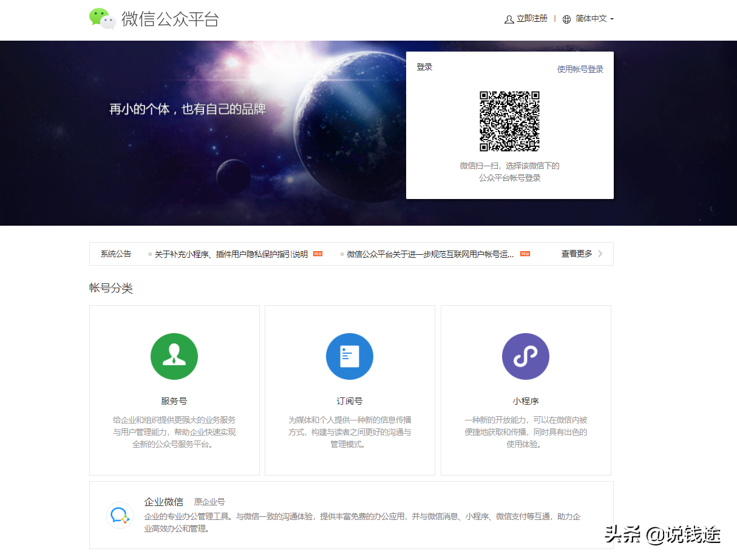This screenshot has width=737, height=560.
Task: Click the 系统公告 label
Action: pos(115,254)
